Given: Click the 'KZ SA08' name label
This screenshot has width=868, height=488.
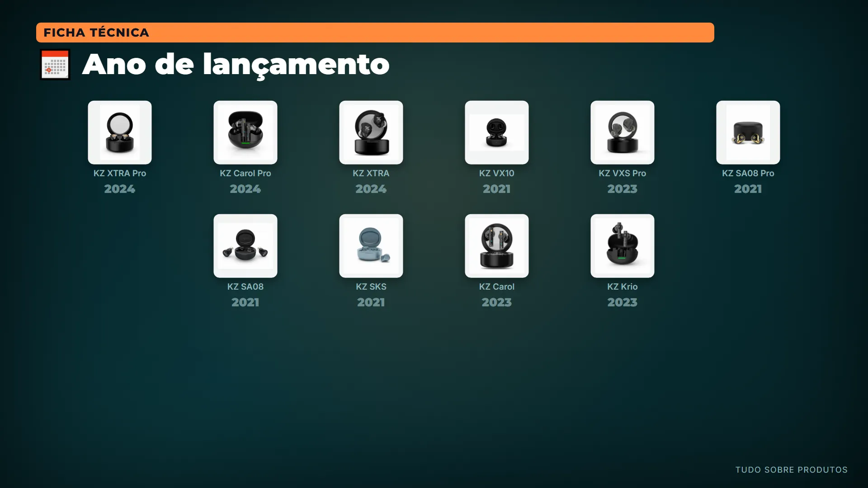Looking at the screenshot, I should (245, 286).
